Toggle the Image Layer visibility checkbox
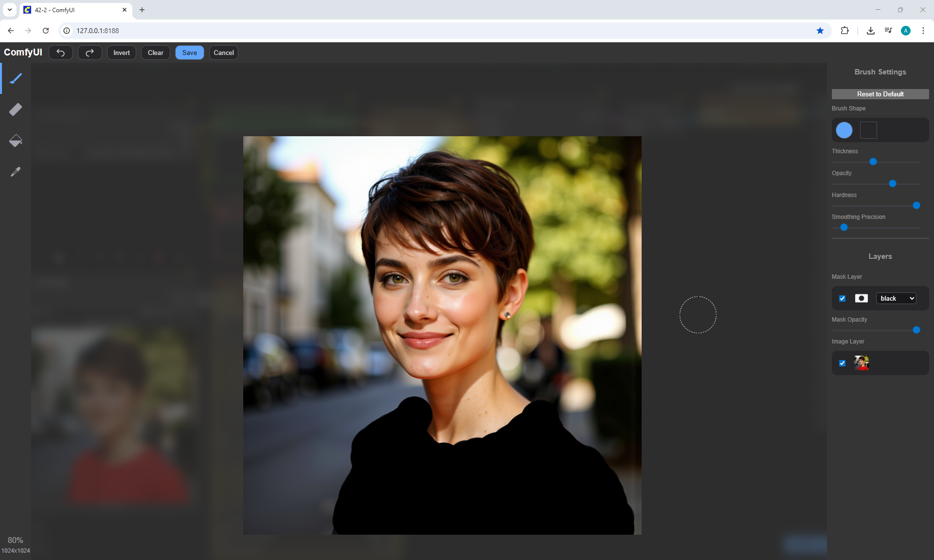 point(843,363)
